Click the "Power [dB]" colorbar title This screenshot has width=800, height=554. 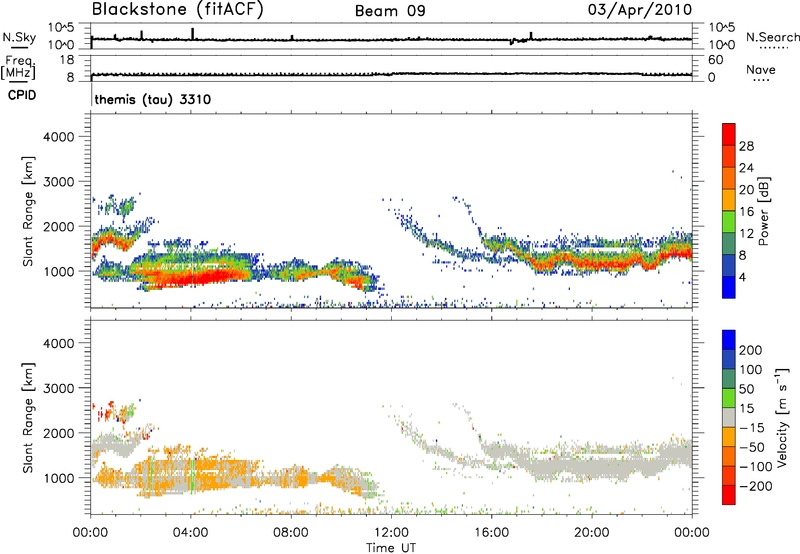coord(763,211)
